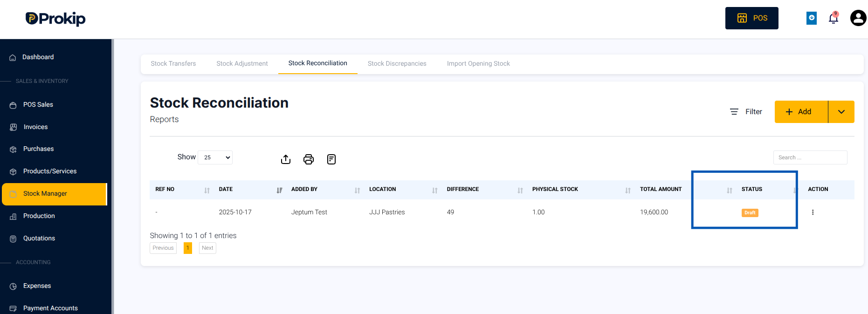Open POS Sales in sidebar
The width and height of the screenshot is (868, 314).
pyautogui.click(x=38, y=104)
